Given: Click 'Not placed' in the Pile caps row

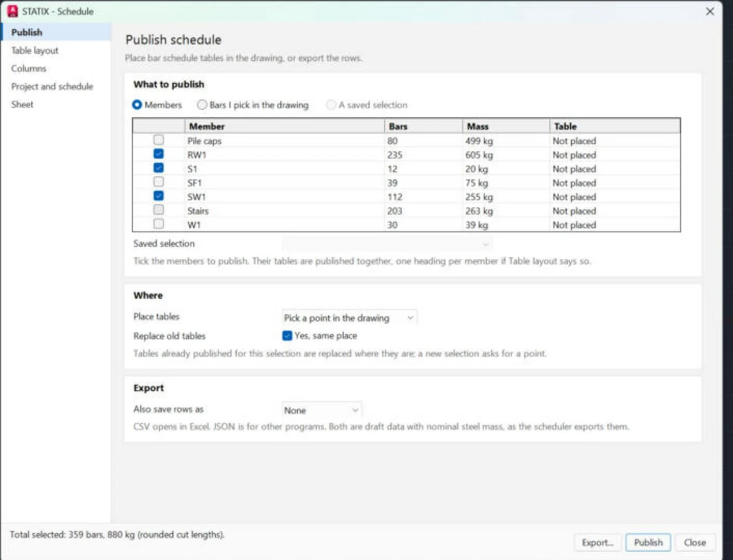Looking at the screenshot, I should click(x=574, y=141).
